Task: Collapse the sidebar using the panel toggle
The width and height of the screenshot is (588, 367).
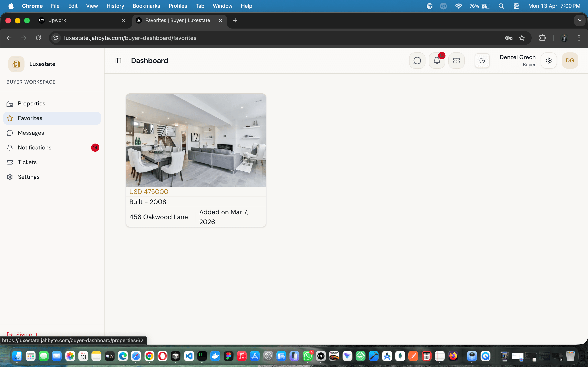Action: pyautogui.click(x=119, y=60)
